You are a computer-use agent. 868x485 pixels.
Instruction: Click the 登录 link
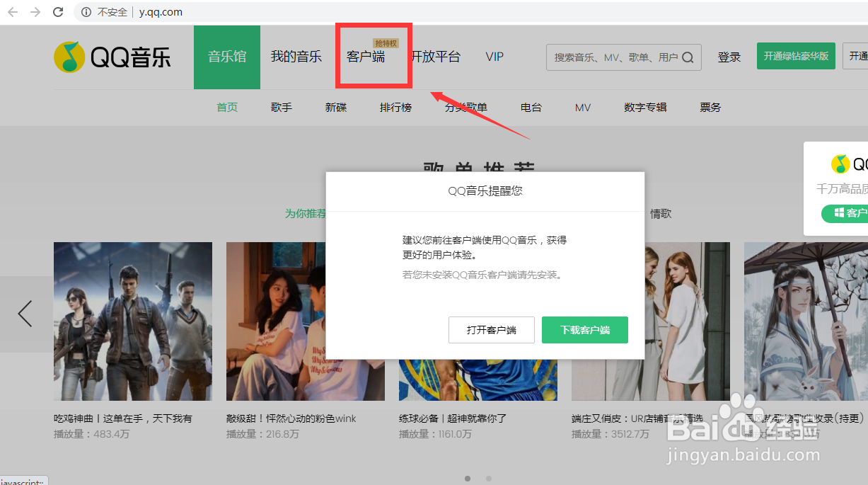click(x=729, y=56)
